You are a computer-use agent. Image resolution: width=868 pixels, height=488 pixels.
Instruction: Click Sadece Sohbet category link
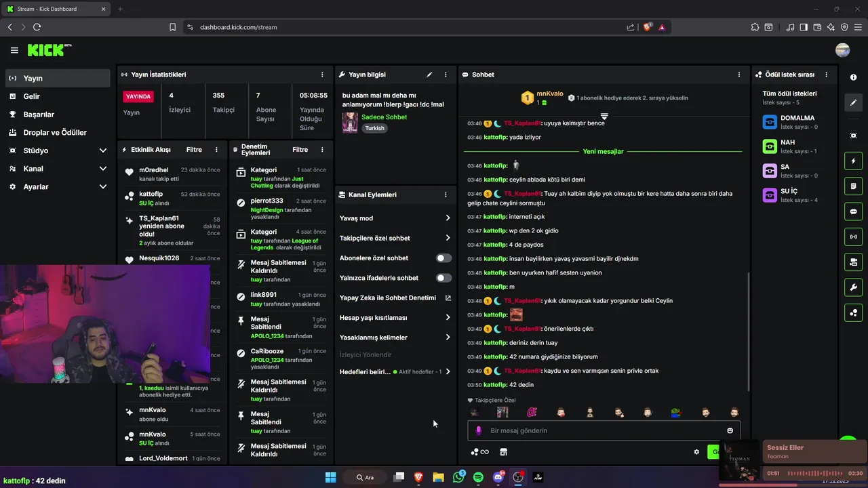(384, 117)
